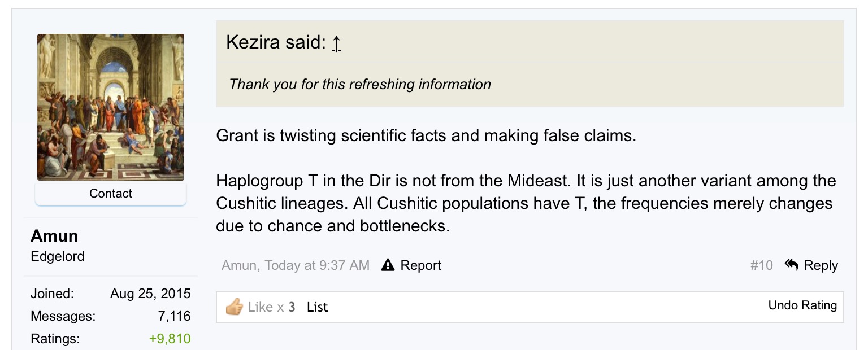Click the Report warning triangle icon
The image size is (868, 350).
pos(388,265)
